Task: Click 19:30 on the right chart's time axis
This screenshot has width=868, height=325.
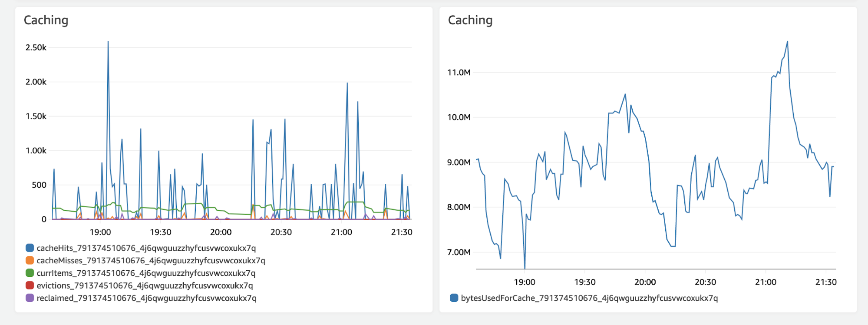Action: pos(585,282)
